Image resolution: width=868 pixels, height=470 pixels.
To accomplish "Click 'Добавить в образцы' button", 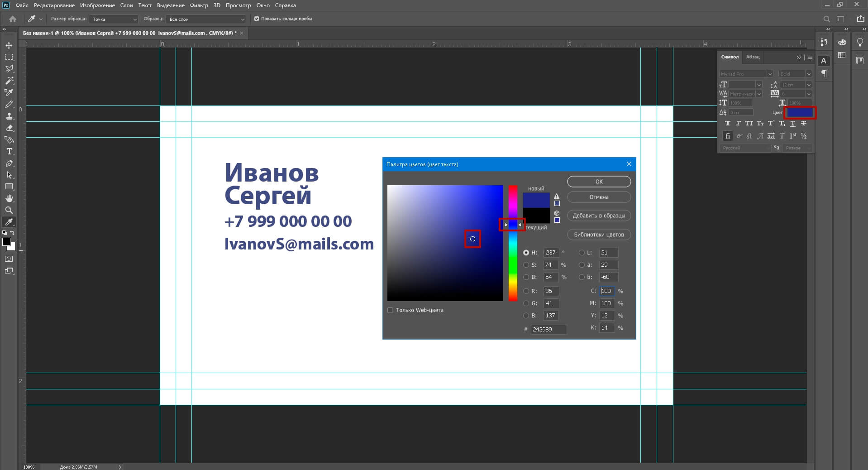I will pyautogui.click(x=599, y=216).
